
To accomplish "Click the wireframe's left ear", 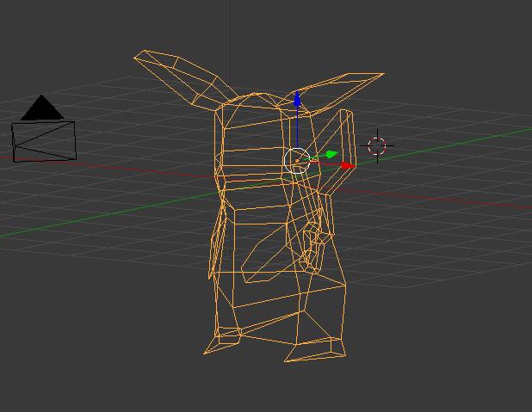I will point(185,78).
